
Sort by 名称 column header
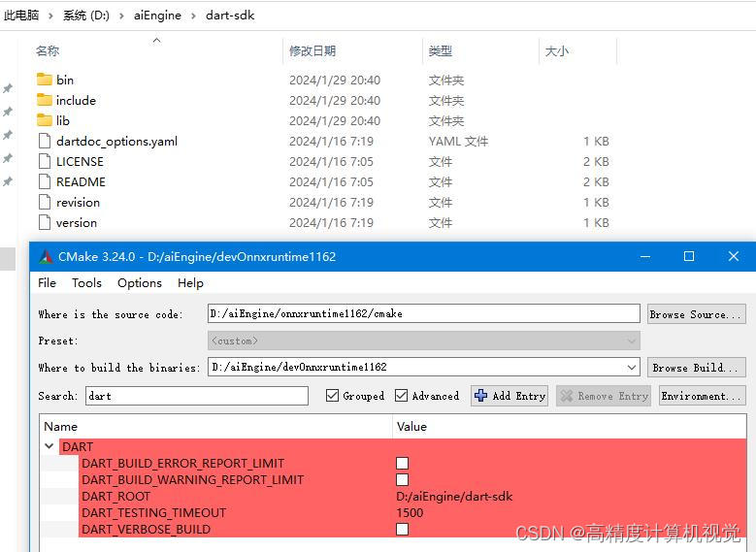pos(48,50)
